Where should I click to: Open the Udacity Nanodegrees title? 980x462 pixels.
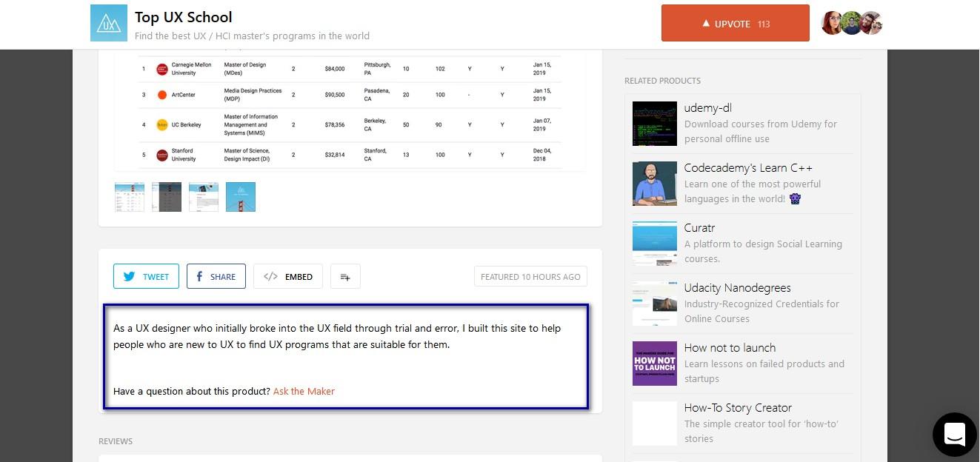click(738, 288)
